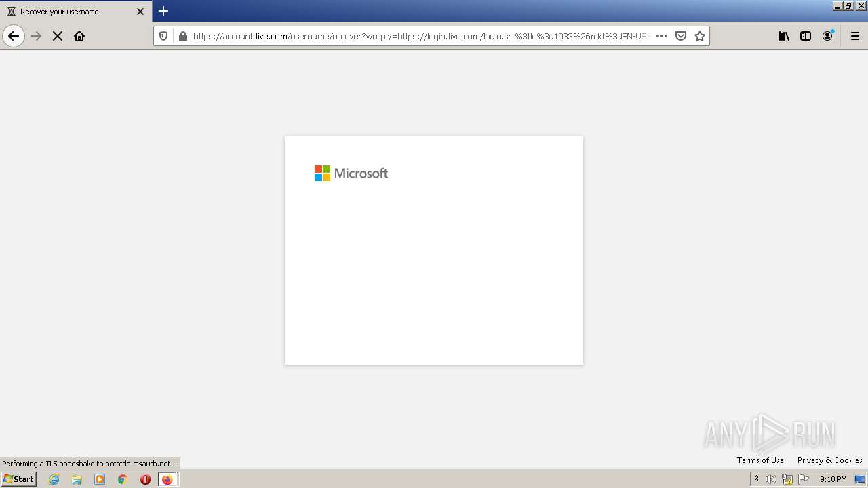
Task: Save page to Pocket
Action: coord(681,36)
